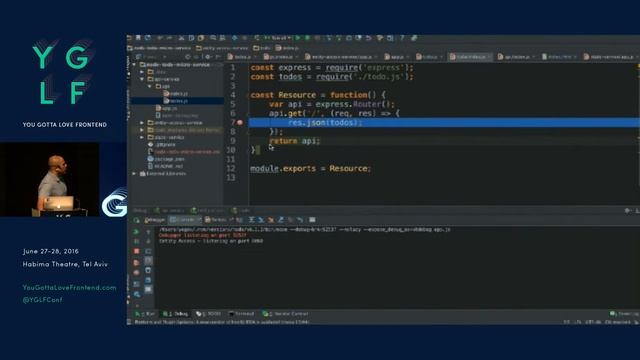This screenshot has width=640, height=360.
Task: Select the highlighted todos.js file in tree
Action: pos(176,101)
